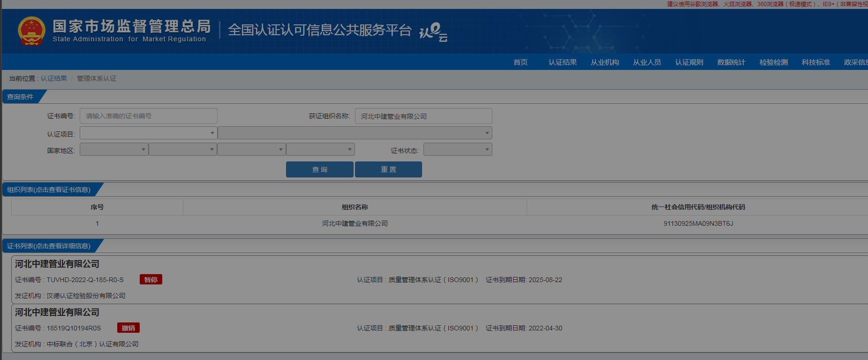Viewport: 868px width, 360px height.
Task: Open certificate TUVHD-2022-Q-185-R0-S title
Action: [x=57, y=264]
